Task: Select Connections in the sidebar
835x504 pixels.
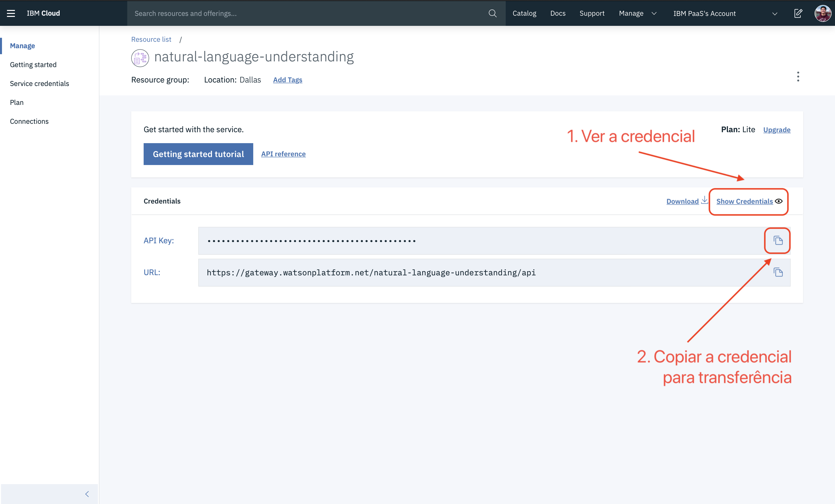Action: point(29,121)
